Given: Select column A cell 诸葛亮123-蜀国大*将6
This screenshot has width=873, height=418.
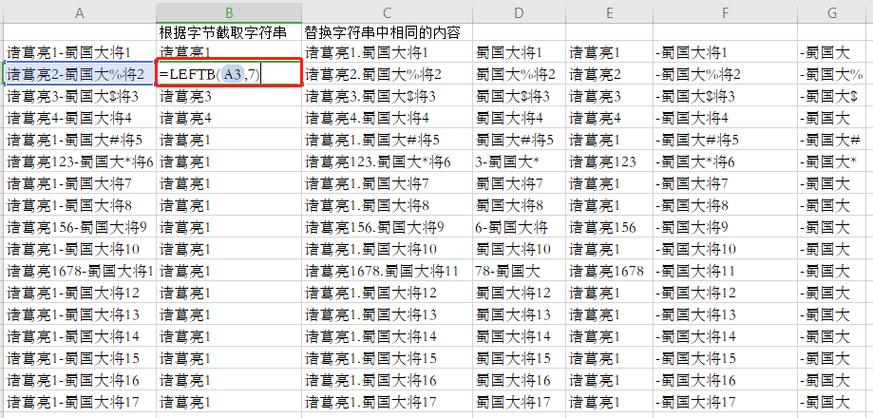Looking at the screenshot, I should pyautogui.click(x=80, y=162).
